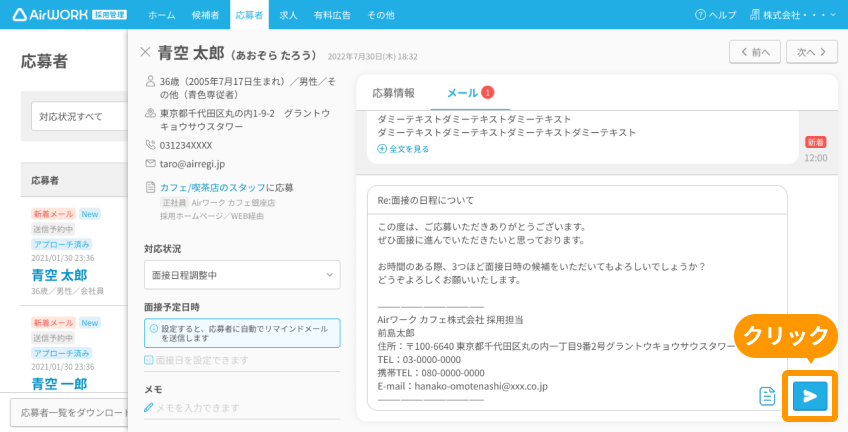The image size is (848, 432).
Task: Go to the previous applicant with 前へ
Action: [755, 52]
